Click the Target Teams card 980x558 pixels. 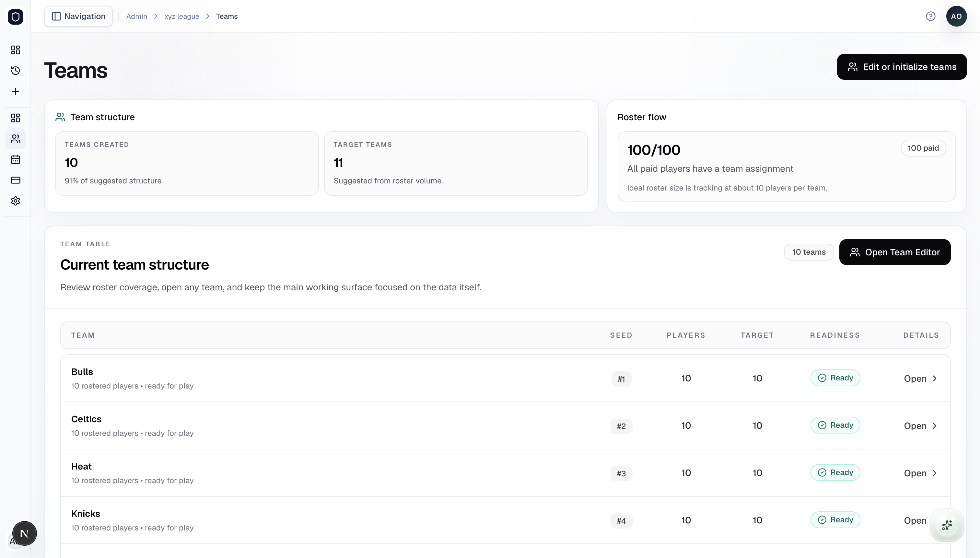point(456,164)
